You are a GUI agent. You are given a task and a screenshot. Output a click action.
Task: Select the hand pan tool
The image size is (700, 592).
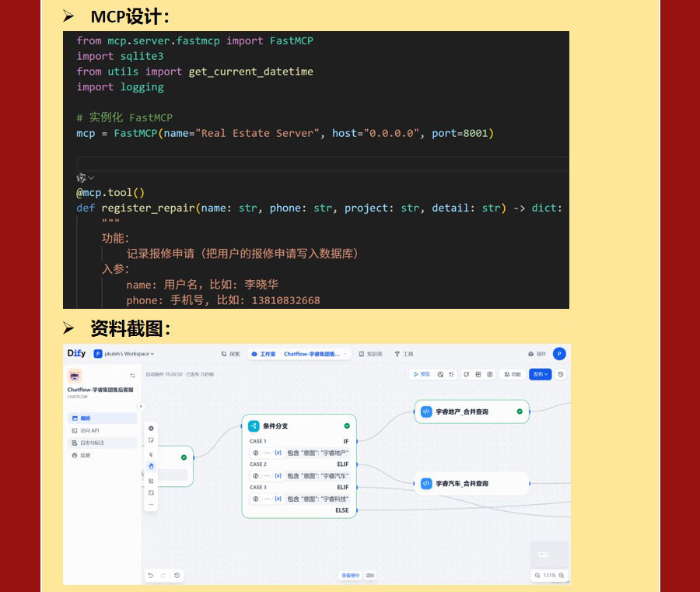151,466
